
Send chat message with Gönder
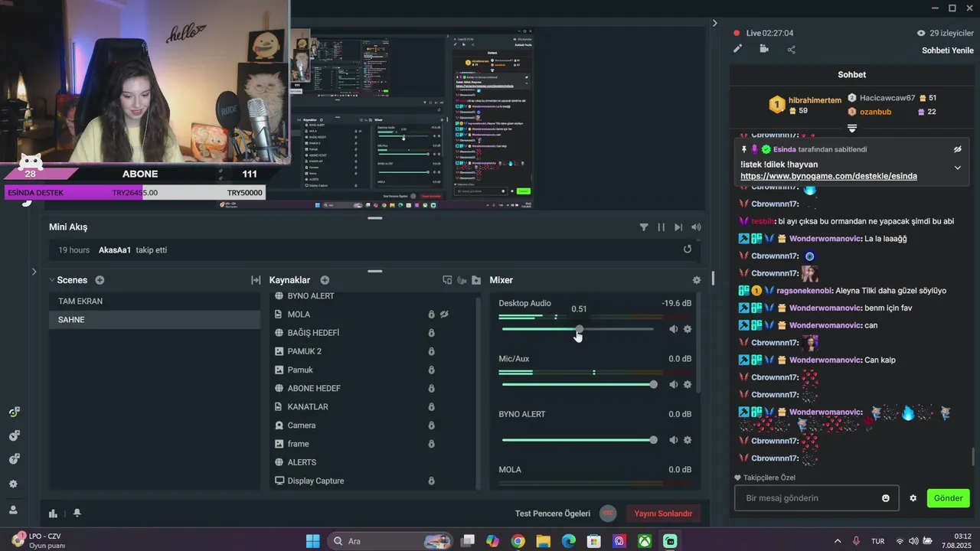click(x=948, y=498)
